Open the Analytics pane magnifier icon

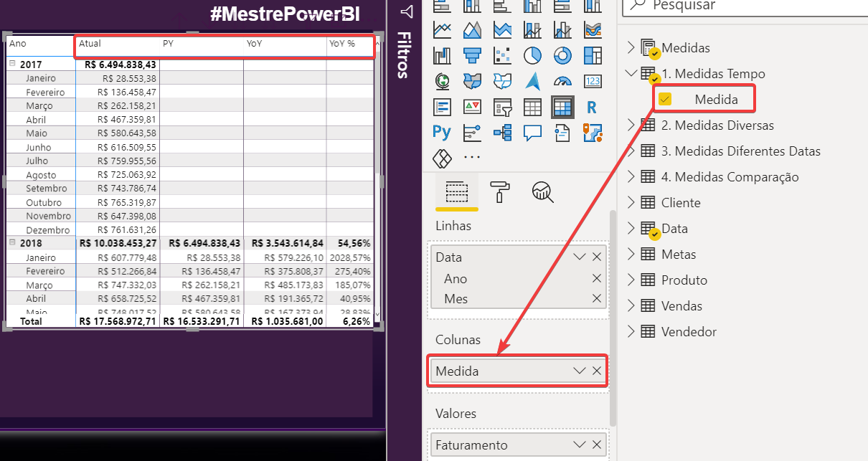click(x=542, y=192)
